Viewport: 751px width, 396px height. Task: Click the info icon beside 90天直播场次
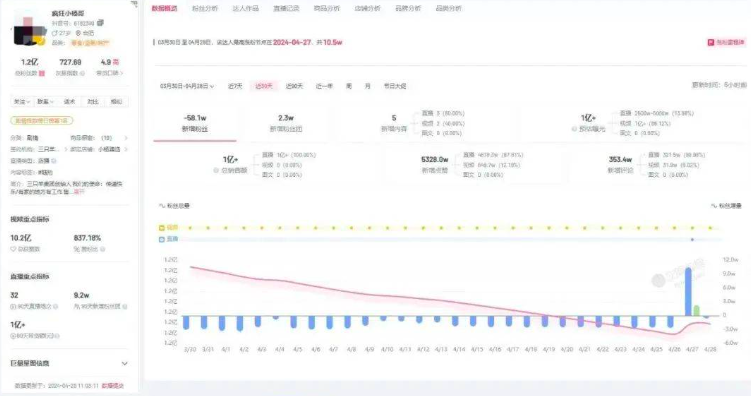pos(56,306)
